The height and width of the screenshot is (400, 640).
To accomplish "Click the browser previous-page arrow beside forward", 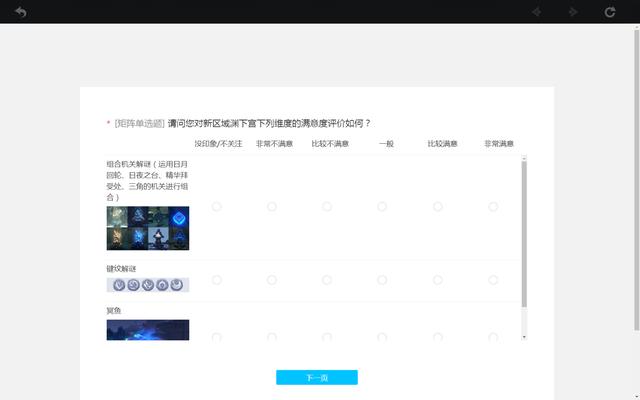I will point(537,12).
